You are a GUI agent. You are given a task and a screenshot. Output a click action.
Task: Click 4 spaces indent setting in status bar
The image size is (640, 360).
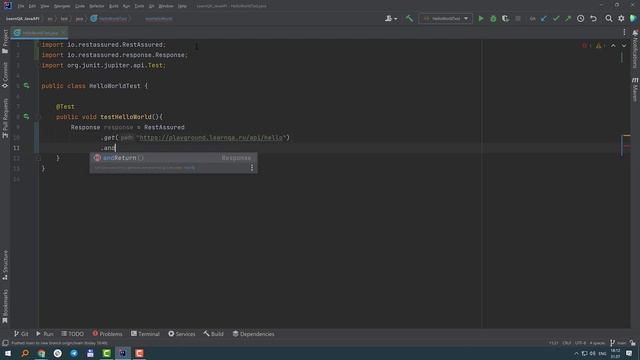(x=597, y=343)
